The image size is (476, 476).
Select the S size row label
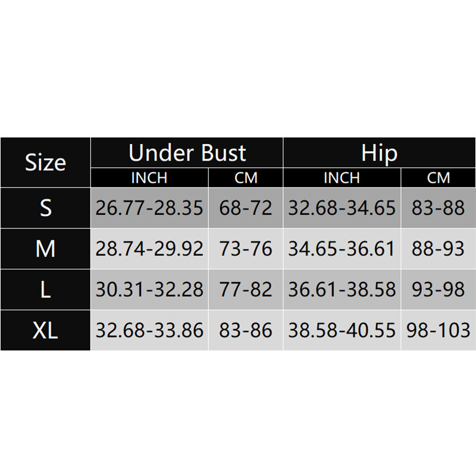click(x=45, y=208)
